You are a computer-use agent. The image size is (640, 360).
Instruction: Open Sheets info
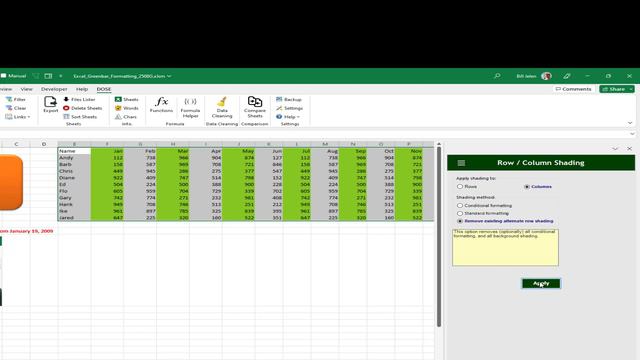[127, 99]
